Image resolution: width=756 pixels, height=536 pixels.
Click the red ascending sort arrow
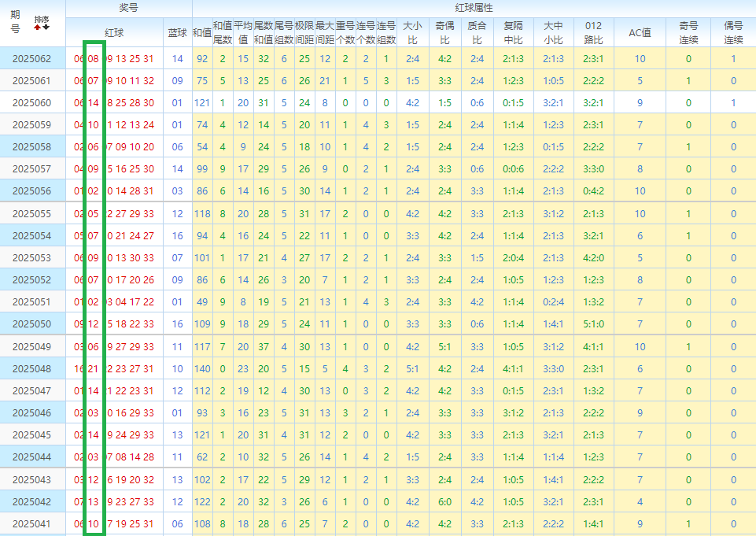37,28
